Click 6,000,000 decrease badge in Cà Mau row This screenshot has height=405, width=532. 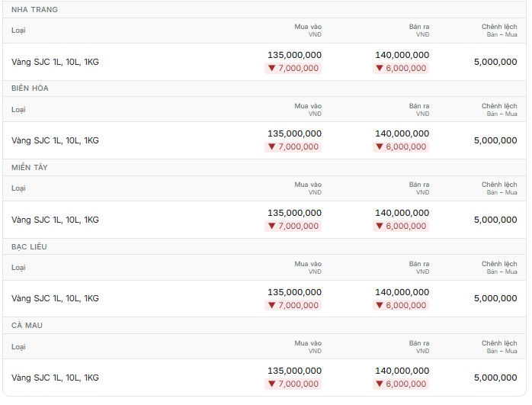click(401, 384)
